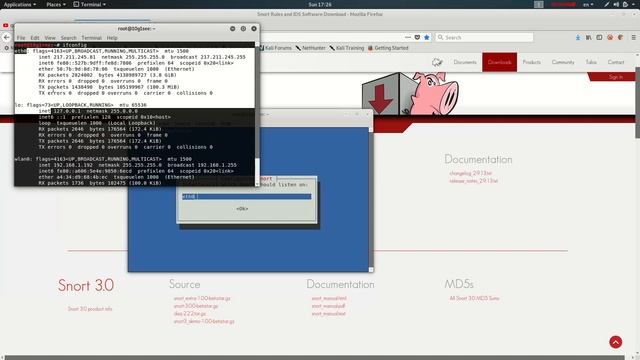Image resolution: width=640 pixels, height=360 pixels.
Task: Click the eth0 interface input field in dialog
Action: (x=247, y=196)
